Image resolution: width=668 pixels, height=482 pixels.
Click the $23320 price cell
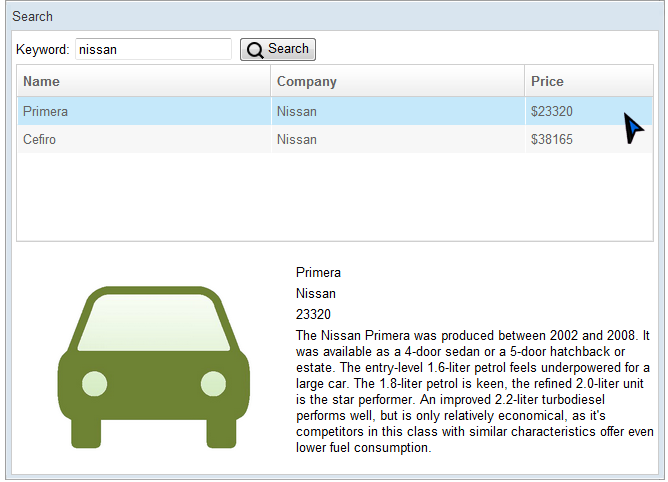(589, 111)
